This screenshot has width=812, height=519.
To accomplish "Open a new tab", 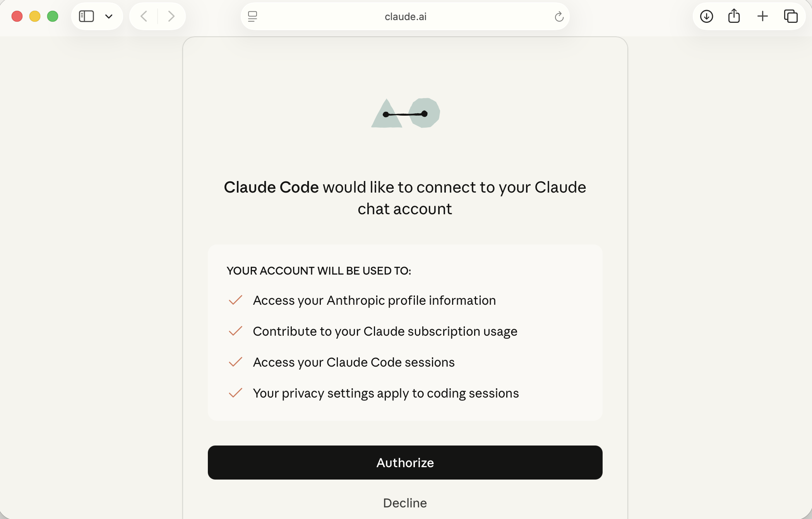I will click(x=762, y=16).
